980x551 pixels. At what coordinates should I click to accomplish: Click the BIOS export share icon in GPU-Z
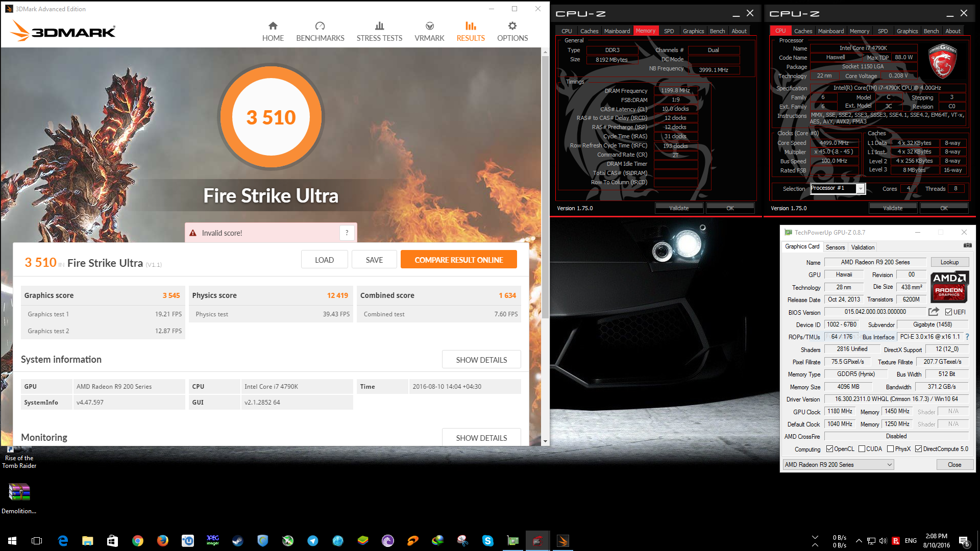[934, 311]
